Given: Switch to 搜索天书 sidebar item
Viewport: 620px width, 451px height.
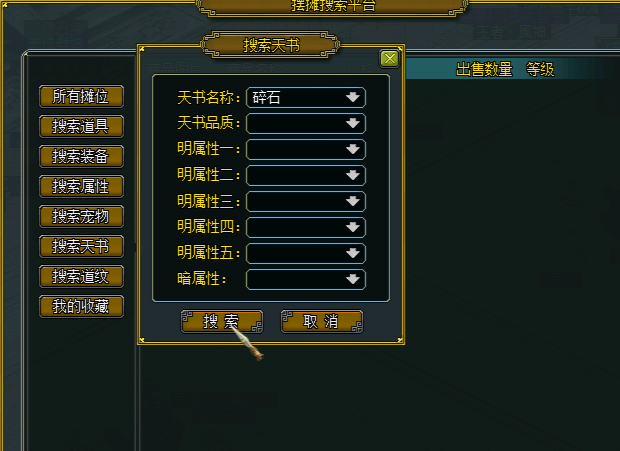Looking at the screenshot, I should pyautogui.click(x=81, y=247).
